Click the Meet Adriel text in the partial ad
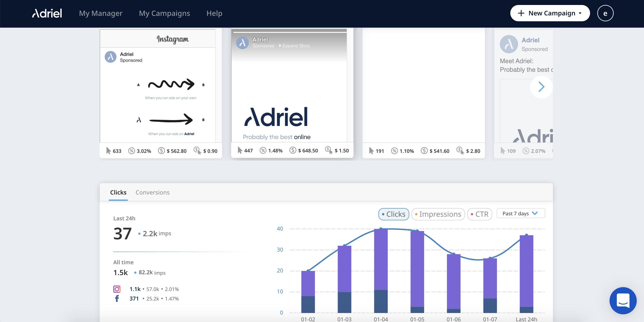 click(516, 61)
